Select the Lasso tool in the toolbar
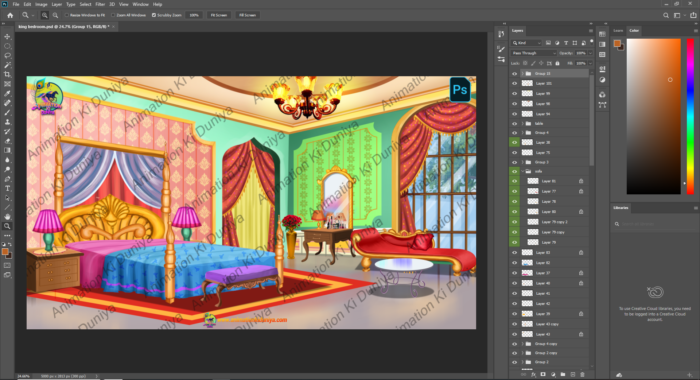This screenshot has width=700, height=380. [7, 55]
